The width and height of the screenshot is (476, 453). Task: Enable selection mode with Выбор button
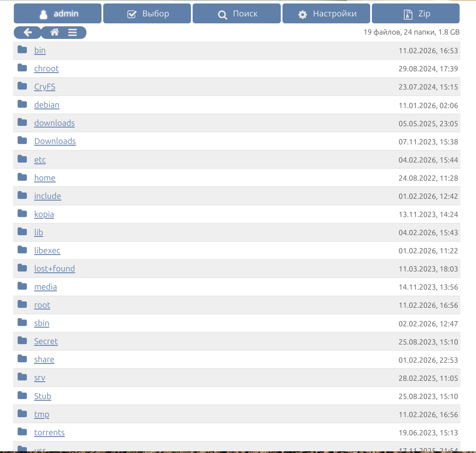pos(147,14)
